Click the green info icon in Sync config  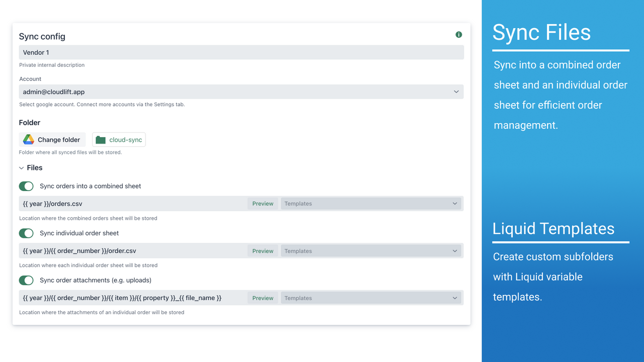[x=458, y=35]
